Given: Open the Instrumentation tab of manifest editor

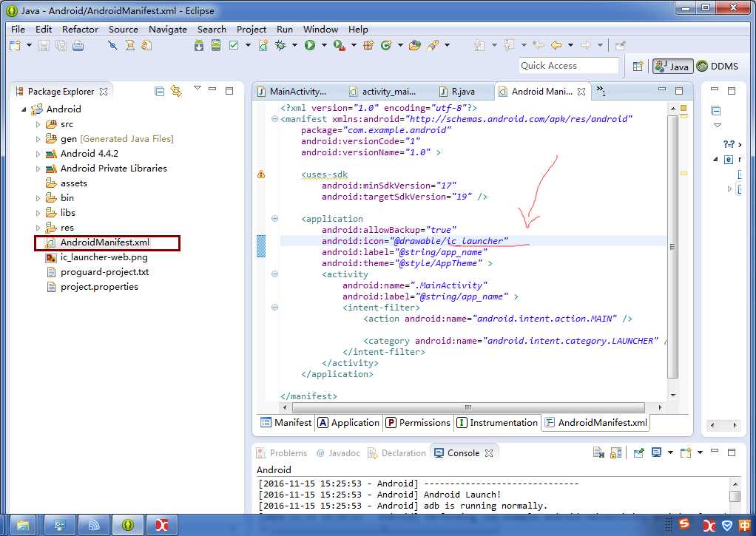Looking at the screenshot, I should pyautogui.click(x=497, y=423).
